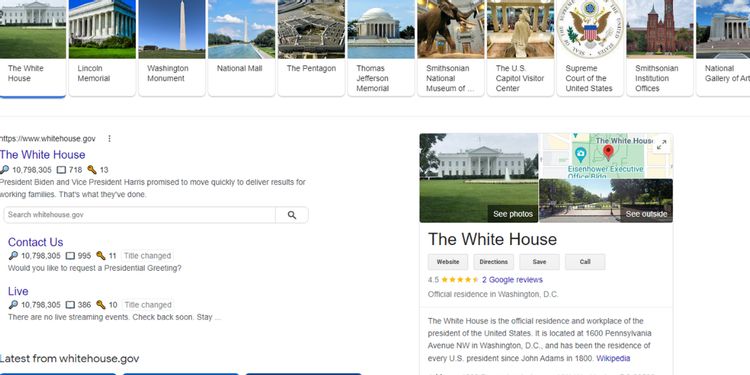Click the Title changed badge under Contact Us
The height and width of the screenshot is (375, 750).
tap(147, 256)
